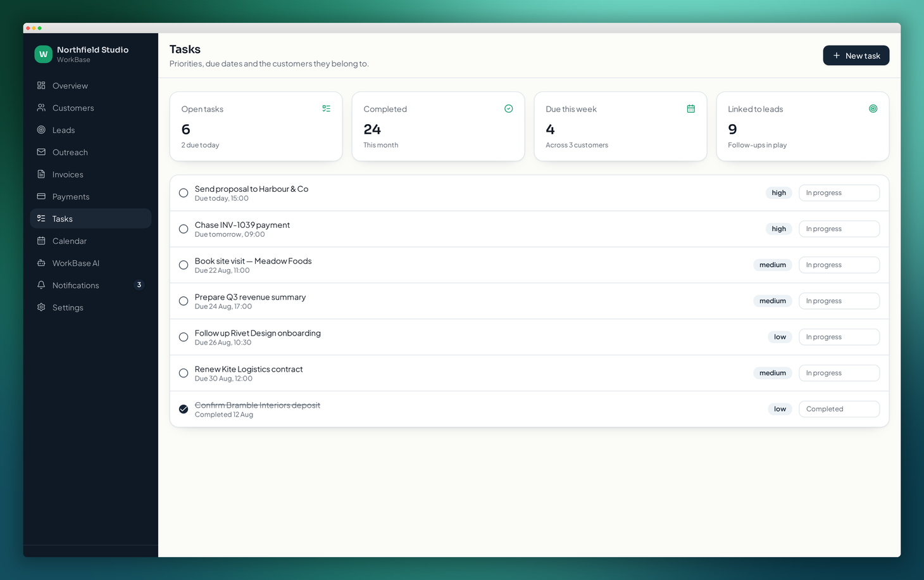The height and width of the screenshot is (580, 924).
Task: Click the Calendar icon in sidebar
Action: tap(41, 241)
